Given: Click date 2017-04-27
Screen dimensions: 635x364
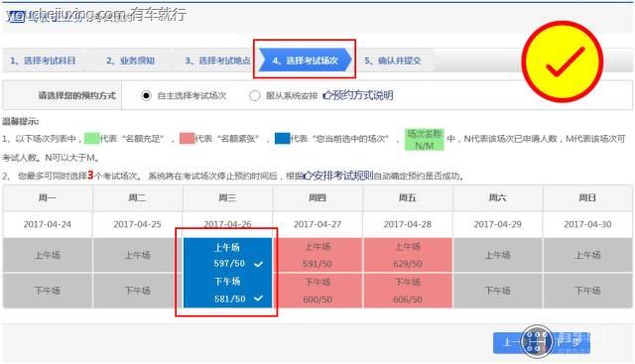Looking at the screenshot, I should pos(317,224).
